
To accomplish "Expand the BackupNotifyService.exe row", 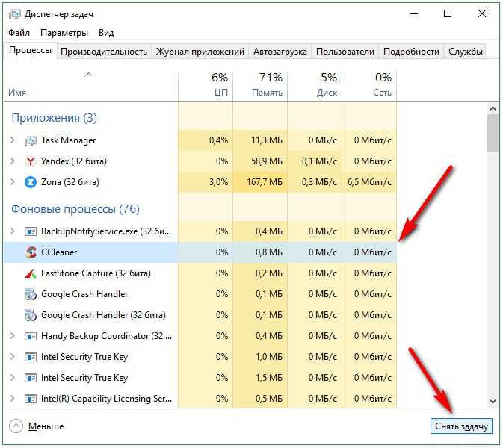I will click(13, 231).
